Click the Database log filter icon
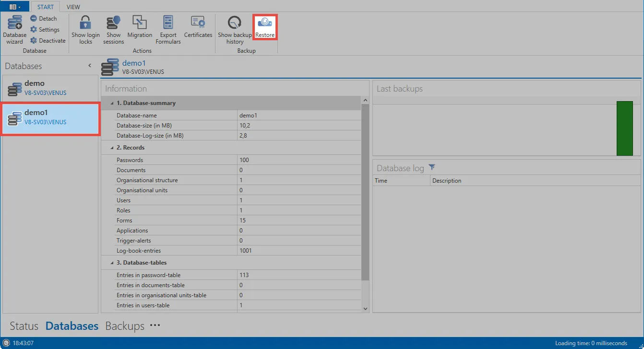Image resolution: width=644 pixels, height=349 pixels. pos(432,167)
